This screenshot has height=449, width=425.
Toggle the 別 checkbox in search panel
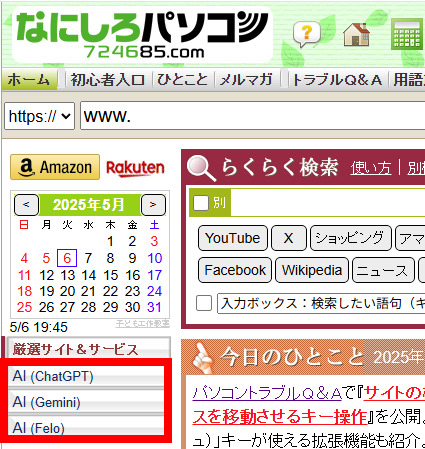pos(201,203)
